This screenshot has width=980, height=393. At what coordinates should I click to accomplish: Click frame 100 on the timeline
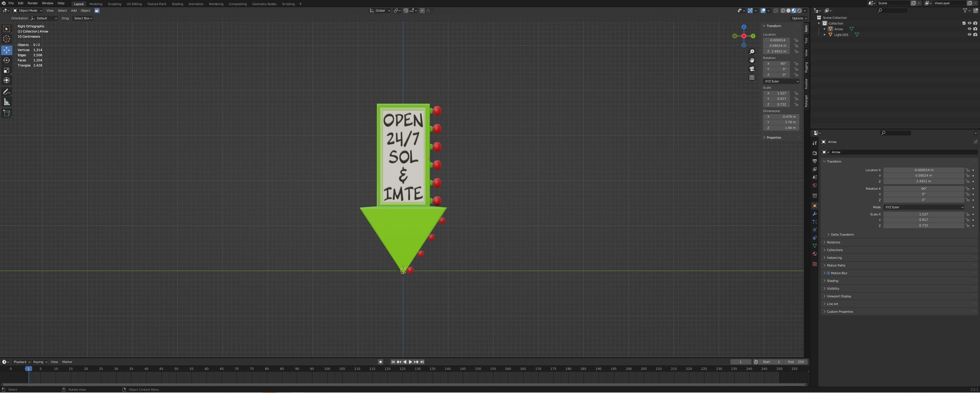point(327,369)
